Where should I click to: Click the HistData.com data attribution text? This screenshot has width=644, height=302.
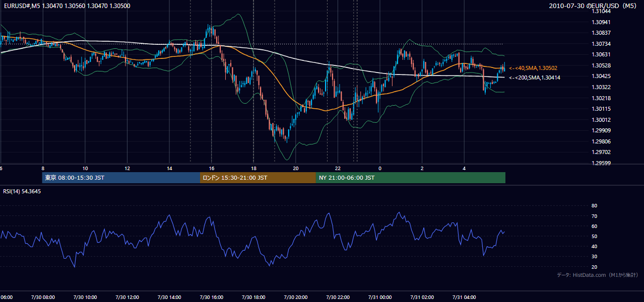tap(598, 275)
